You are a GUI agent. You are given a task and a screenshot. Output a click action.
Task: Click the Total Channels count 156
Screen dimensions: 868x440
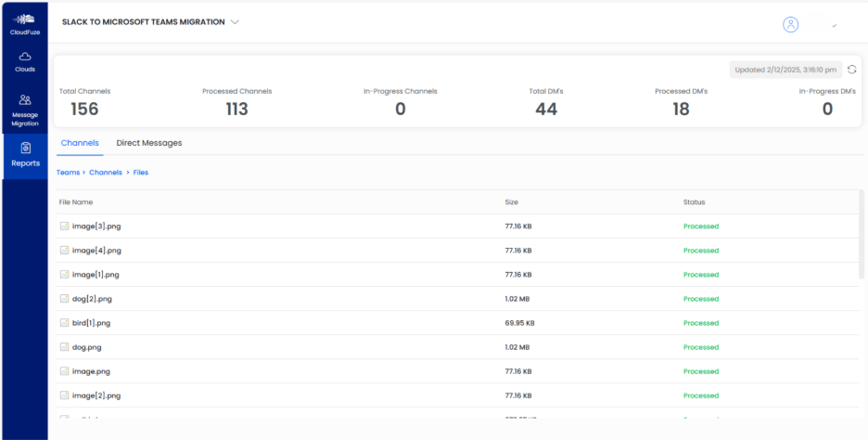[84, 110]
